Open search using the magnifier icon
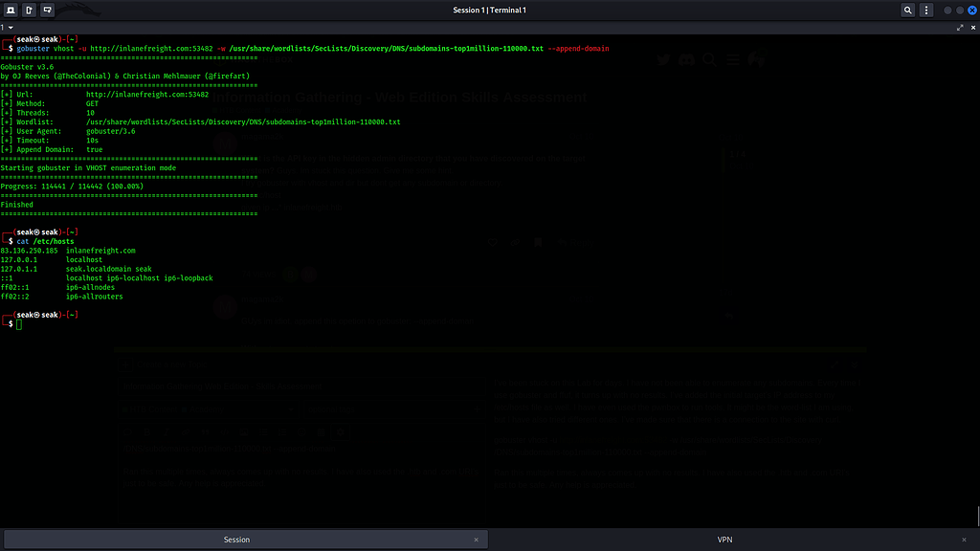Screen dimensions: 980x551 click(906, 10)
